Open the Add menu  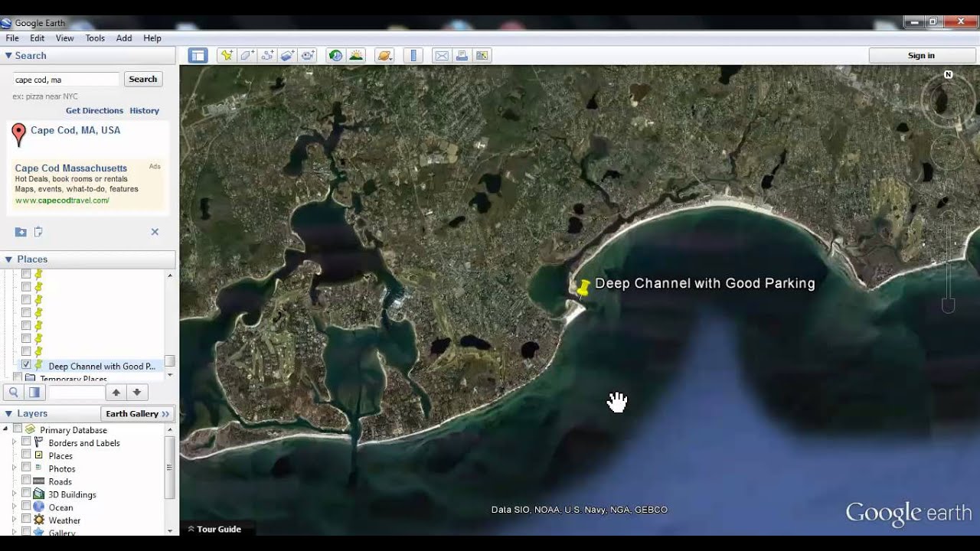124,38
